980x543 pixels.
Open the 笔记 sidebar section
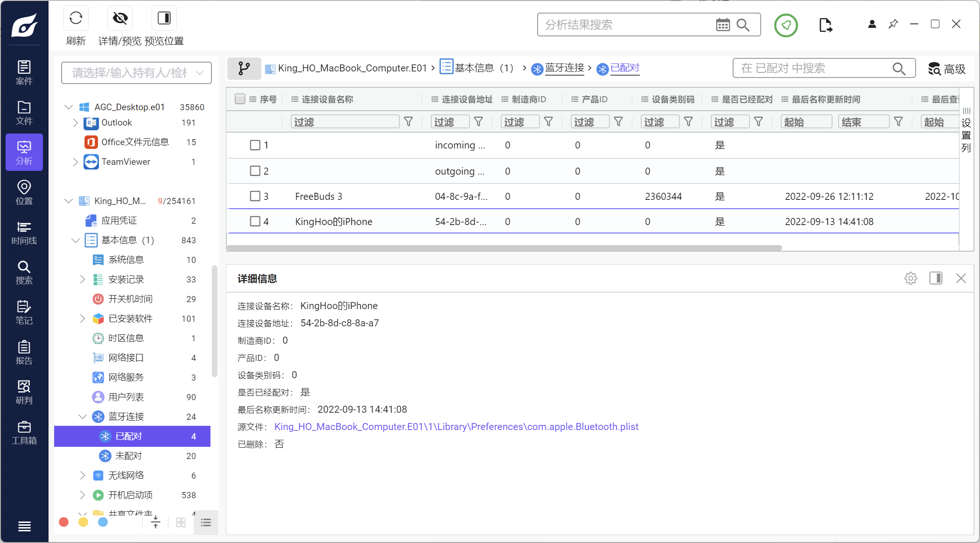pyautogui.click(x=24, y=312)
